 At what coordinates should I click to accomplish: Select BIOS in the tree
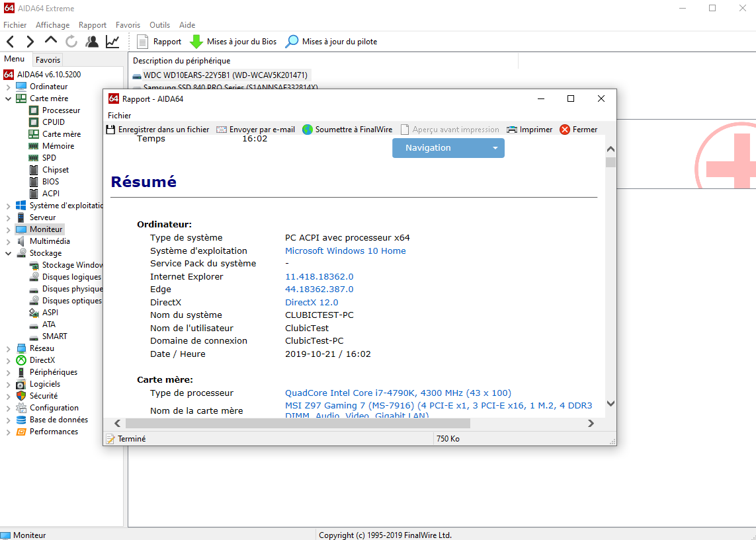[50, 182]
